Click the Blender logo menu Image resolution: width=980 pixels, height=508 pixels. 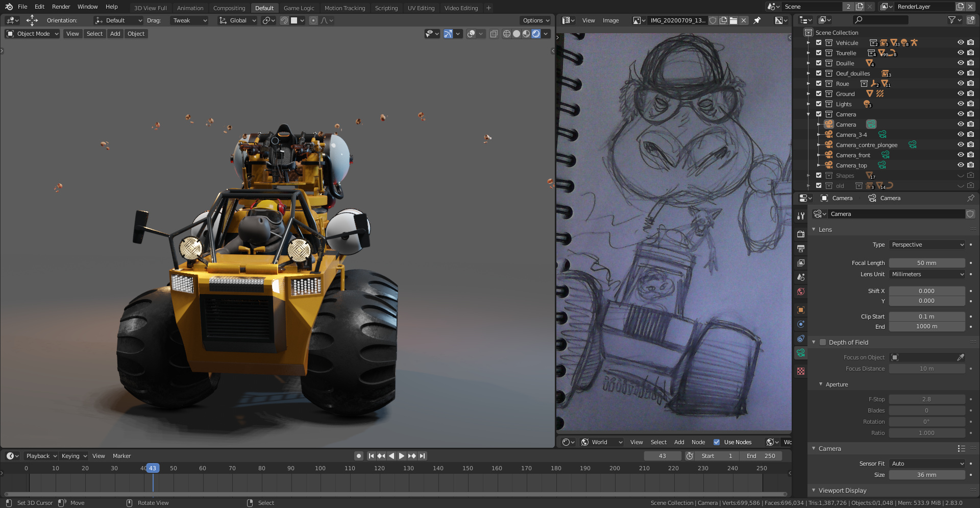(9, 7)
